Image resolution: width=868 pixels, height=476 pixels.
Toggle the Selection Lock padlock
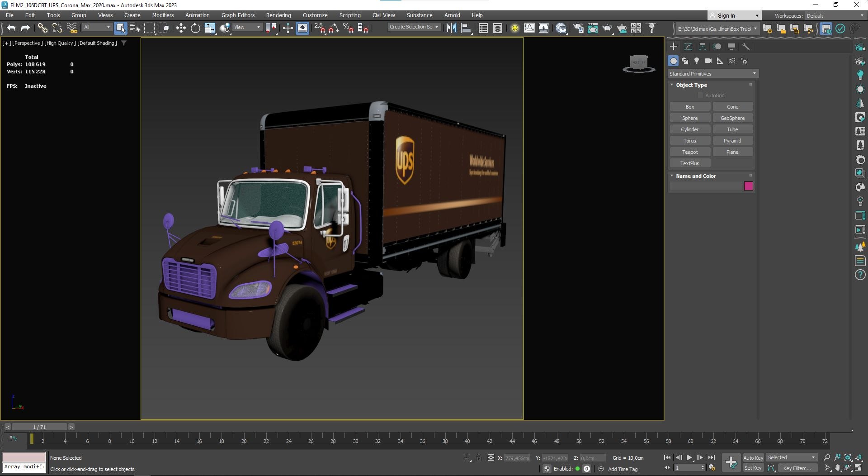[x=479, y=458]
